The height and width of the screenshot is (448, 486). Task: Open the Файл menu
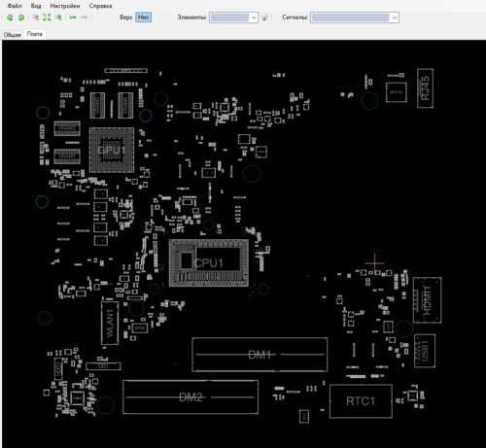pos(15,6)
